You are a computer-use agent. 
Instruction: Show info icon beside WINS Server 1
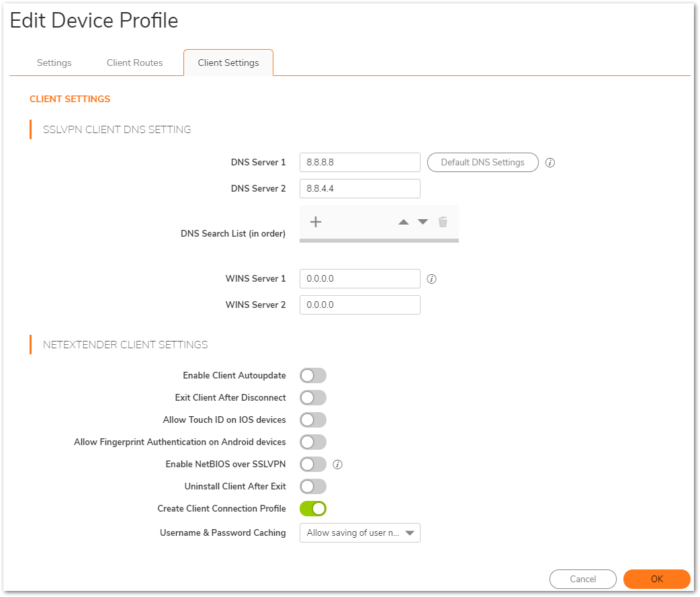point(432,279)
